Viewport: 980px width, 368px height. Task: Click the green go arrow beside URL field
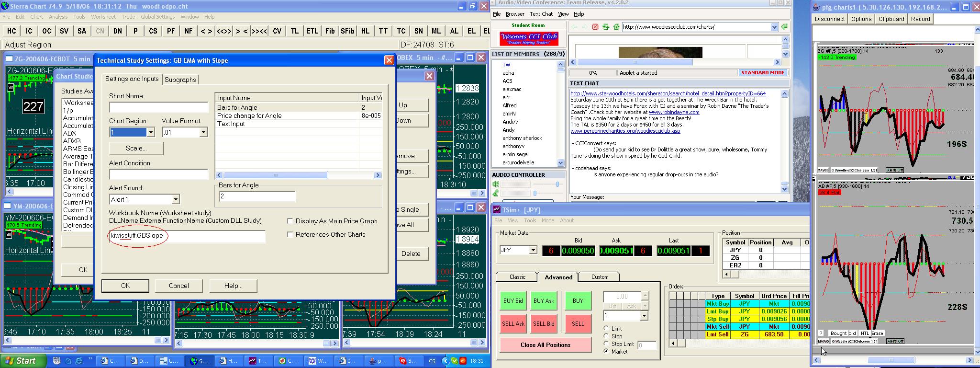[784, 27]
